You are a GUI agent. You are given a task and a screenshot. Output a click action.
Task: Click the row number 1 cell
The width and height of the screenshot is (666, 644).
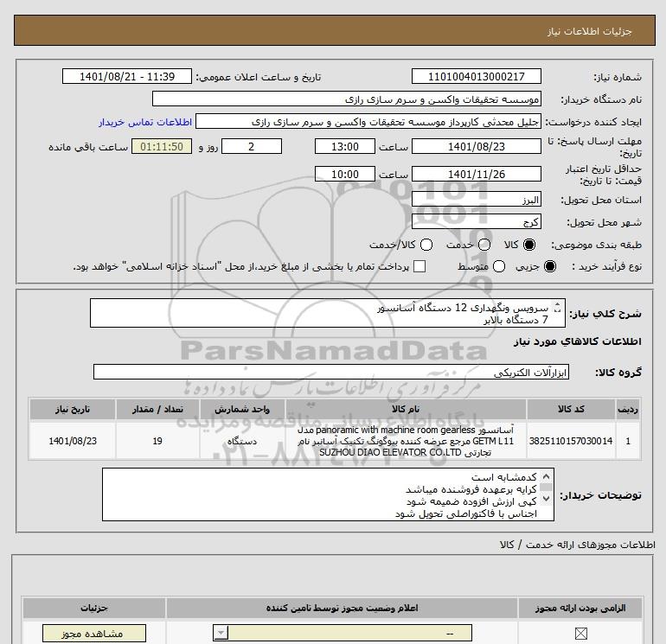tap(628, 441)
